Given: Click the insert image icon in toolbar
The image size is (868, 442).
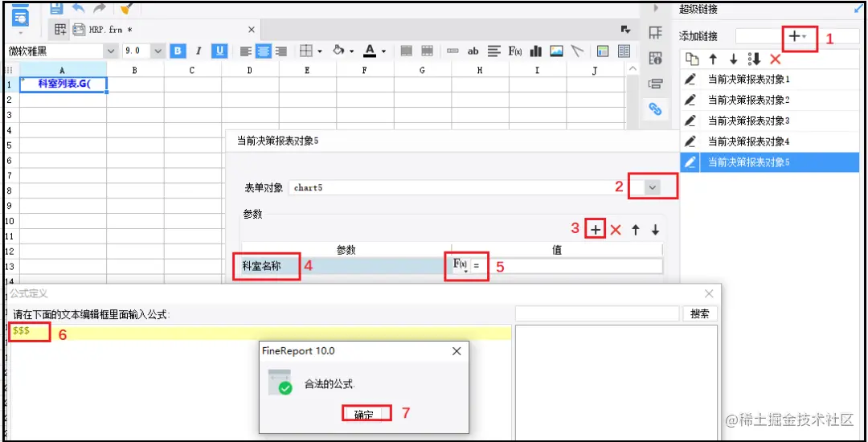Looking at the screenshot, I should click(556, 51).
